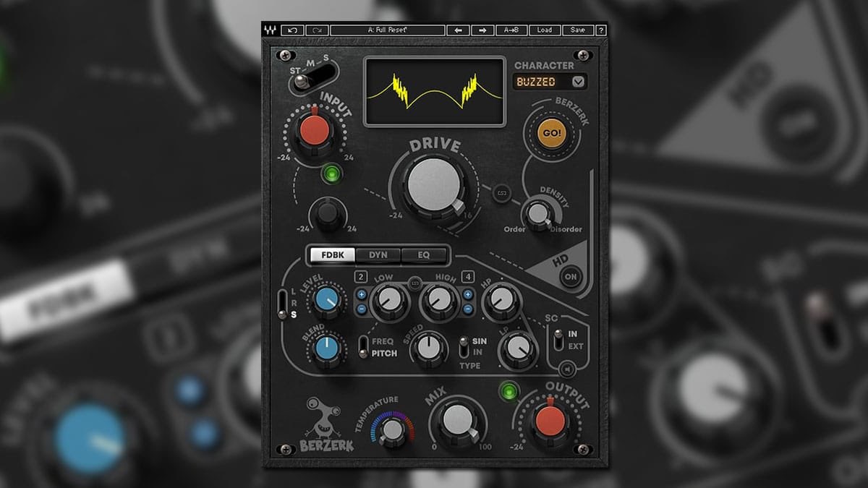This screenshot has width=868, height=488.
Task: Click the red Output knob
Action: click(550, 420)
